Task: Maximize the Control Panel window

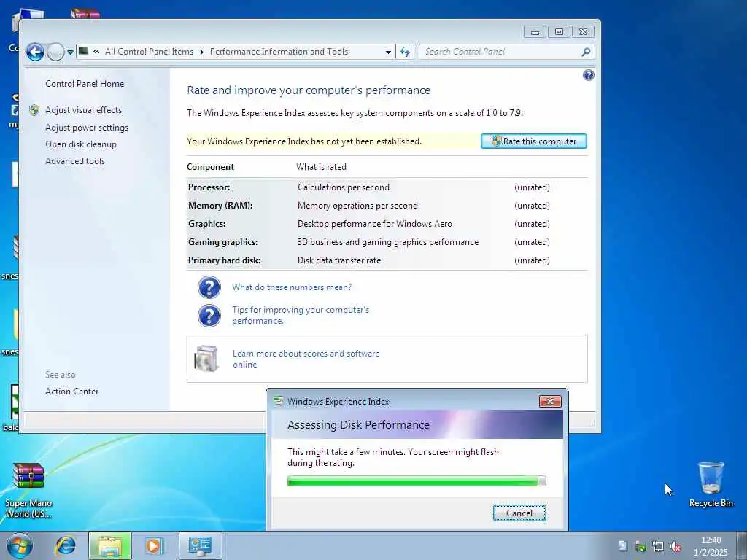Action: pyautogui.click(x=559, y=32)
